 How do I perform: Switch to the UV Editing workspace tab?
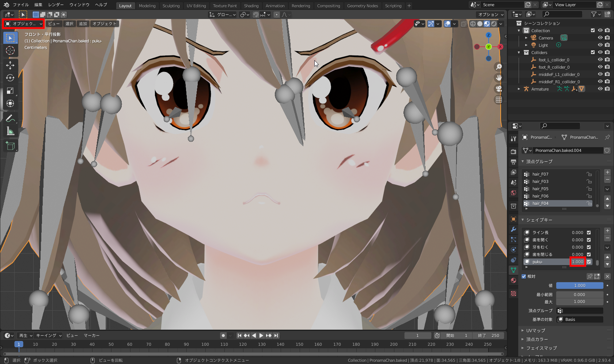196,6
